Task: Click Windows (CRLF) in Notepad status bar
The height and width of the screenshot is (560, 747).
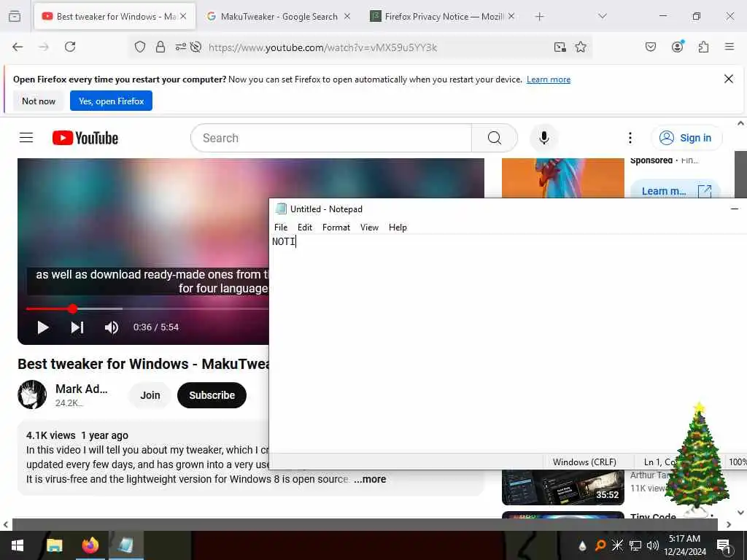Action: [x=584, y=462]
